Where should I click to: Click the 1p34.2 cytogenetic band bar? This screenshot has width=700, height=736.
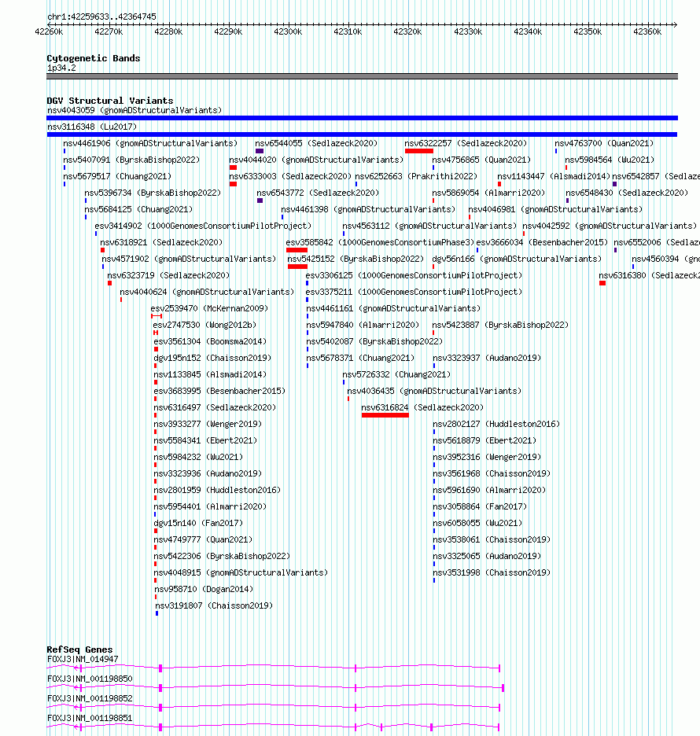362,76
